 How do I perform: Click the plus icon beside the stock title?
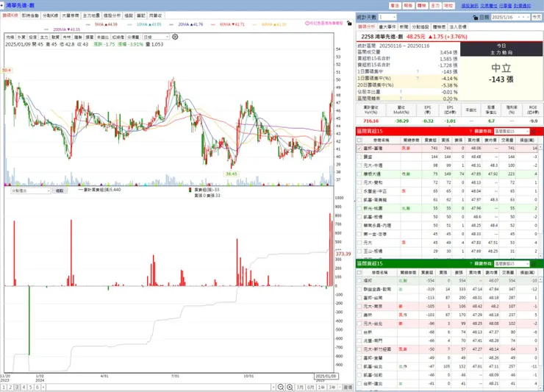[x=2, y=6]
